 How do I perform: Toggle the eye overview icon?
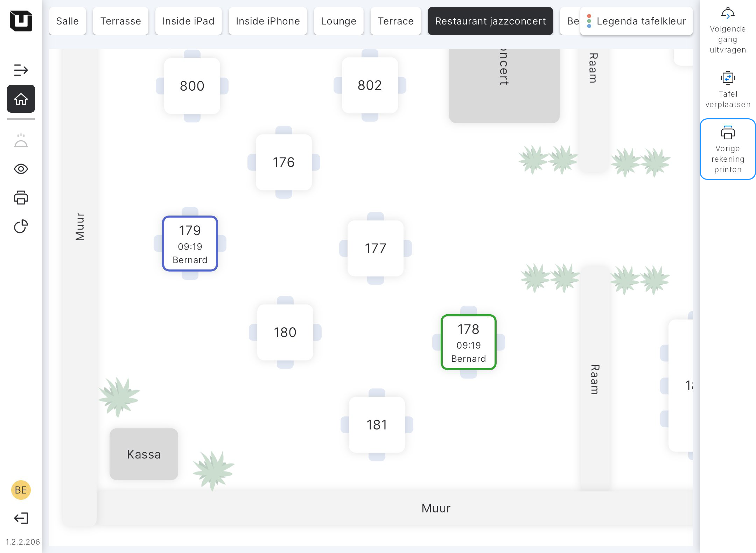pos(21,169)
